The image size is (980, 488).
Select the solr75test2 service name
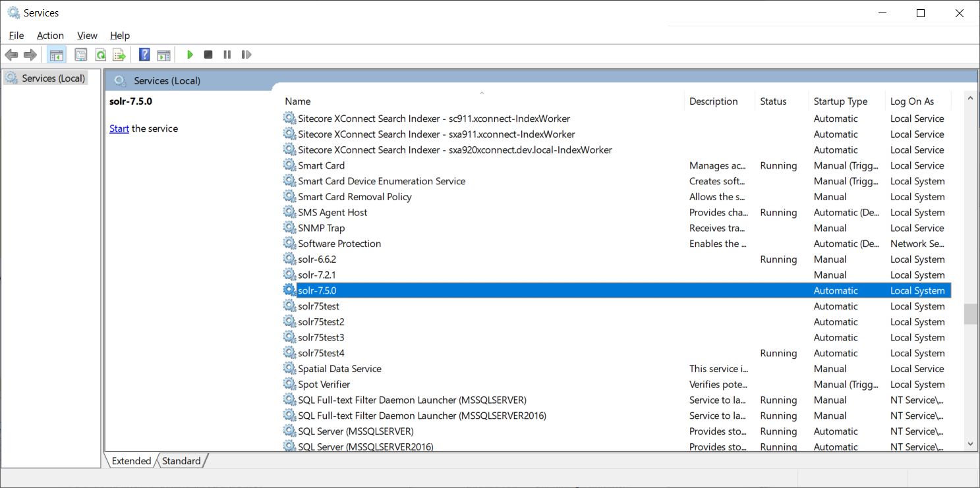[321, 322]
